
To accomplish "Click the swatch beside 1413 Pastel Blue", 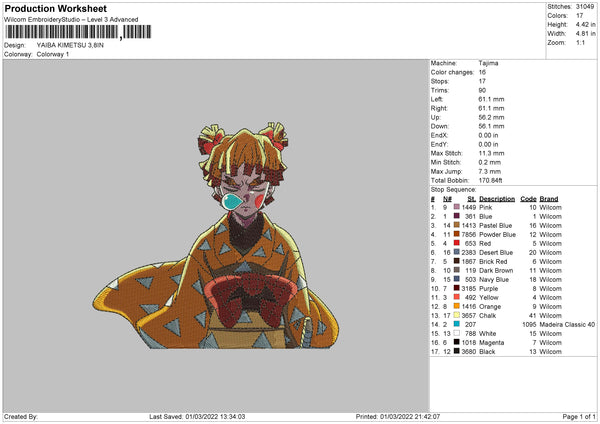I will tap(457, 225).
